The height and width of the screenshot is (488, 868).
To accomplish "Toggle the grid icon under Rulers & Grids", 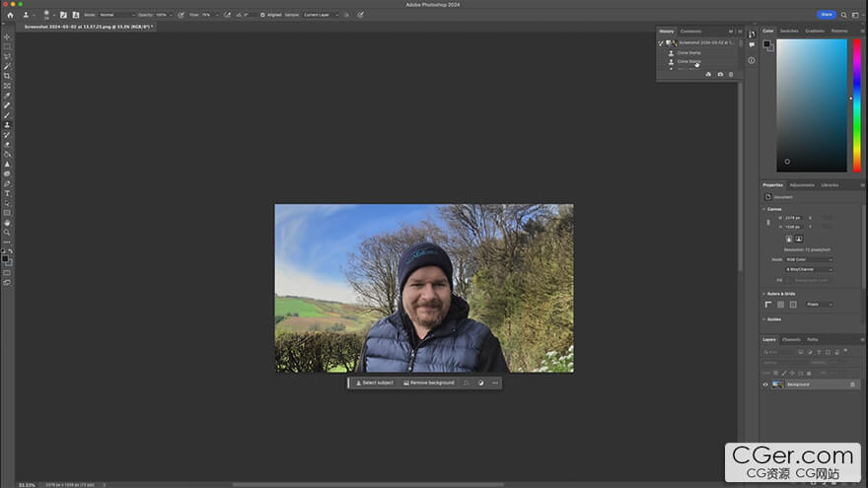I will (780, 305).
